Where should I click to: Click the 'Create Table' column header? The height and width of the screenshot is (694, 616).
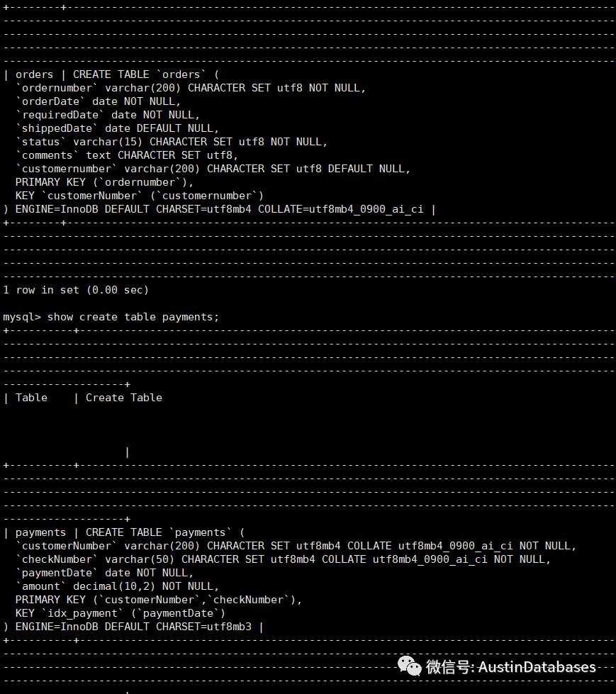pyautogui.click(x=124, y=398)
